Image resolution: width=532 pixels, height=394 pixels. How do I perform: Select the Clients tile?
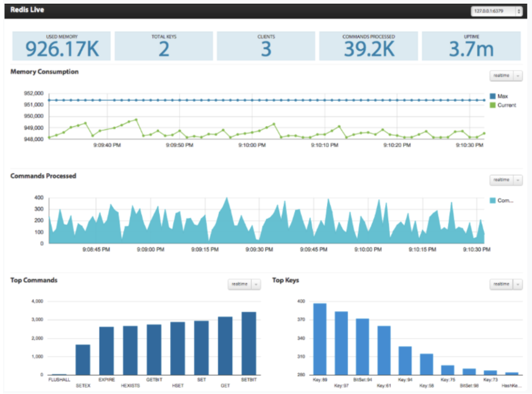pyautogui.click(x=266, y=46)
